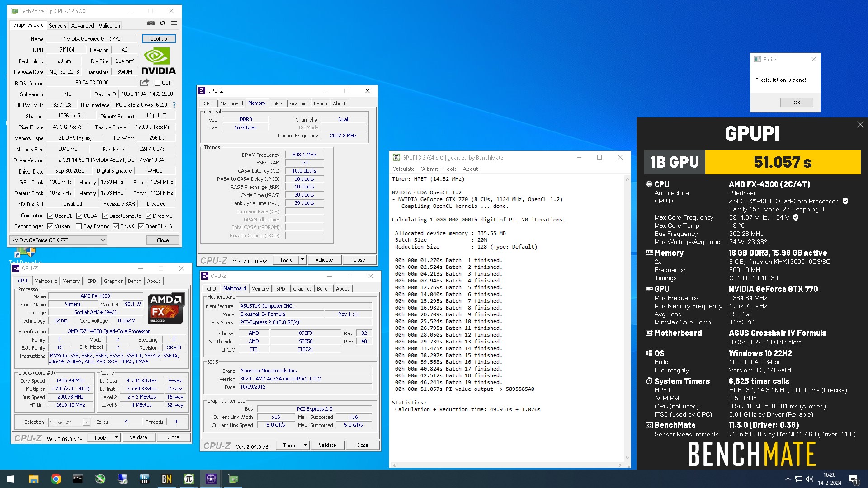Screen dimensions: 868x488
Task: Show hidden system tray icons
Action: (788, 479)
